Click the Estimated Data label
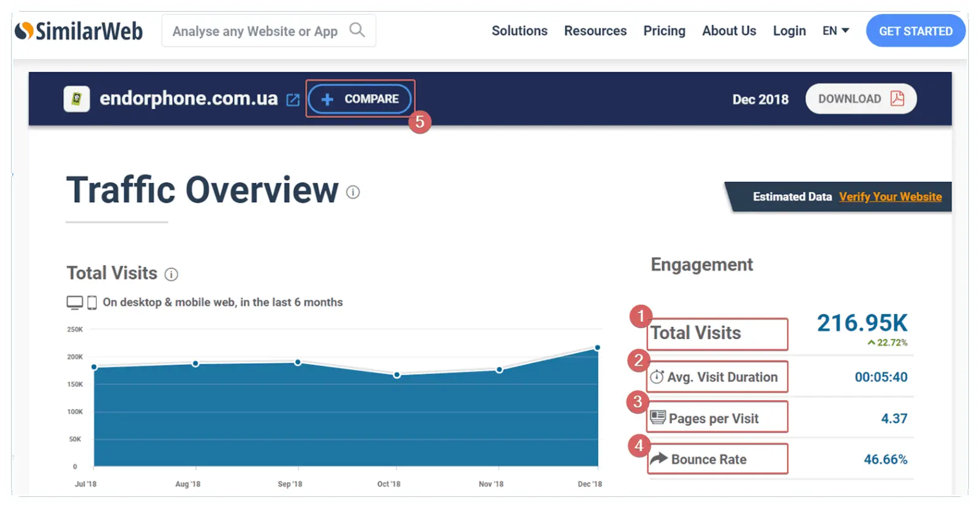Viewport: 980px width, 508px height. pyautogui.click(x=793, y=196)
